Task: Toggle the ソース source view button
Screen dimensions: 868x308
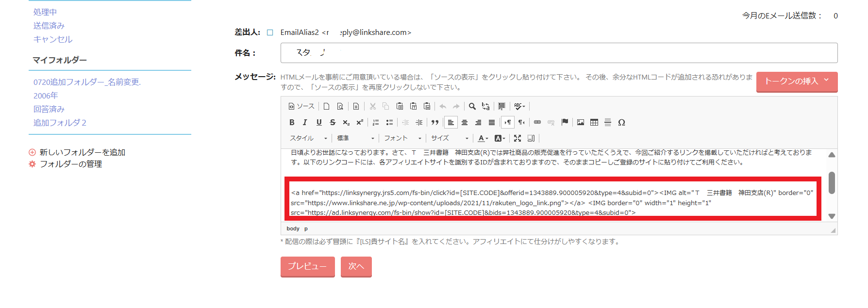Action: tap(301, 106)
